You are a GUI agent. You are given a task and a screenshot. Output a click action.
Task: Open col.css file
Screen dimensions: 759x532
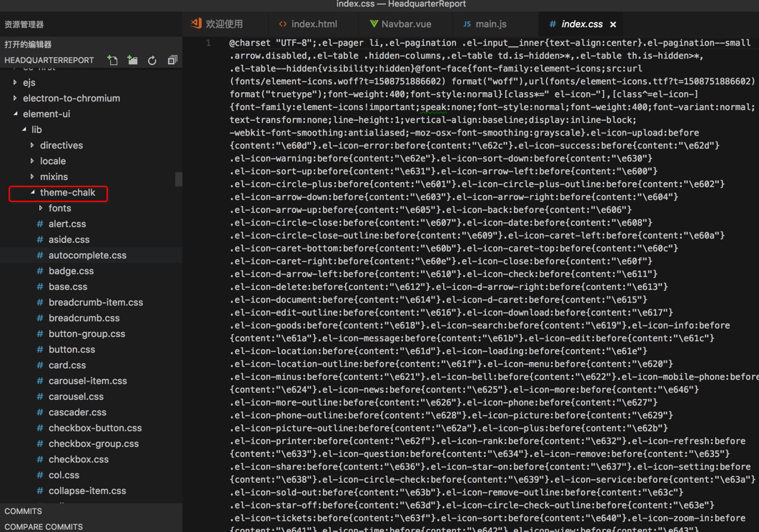coord(64,476)
